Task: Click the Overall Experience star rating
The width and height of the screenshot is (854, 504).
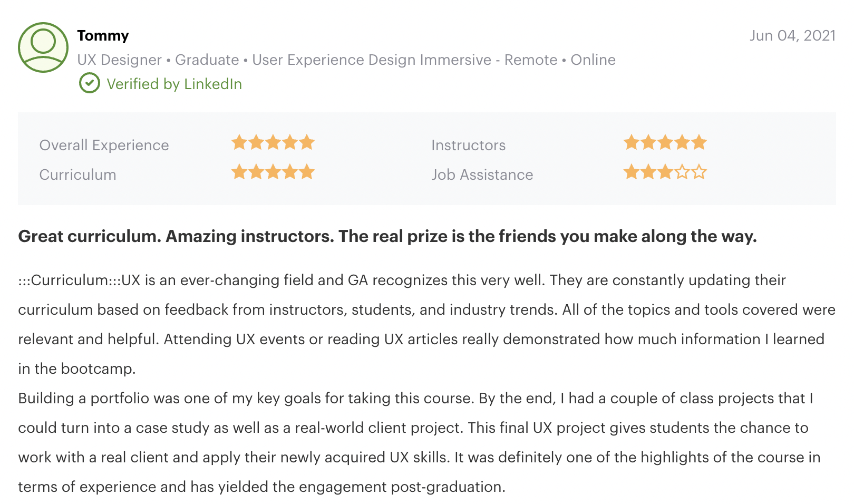Action: click(x=273, y=143)
